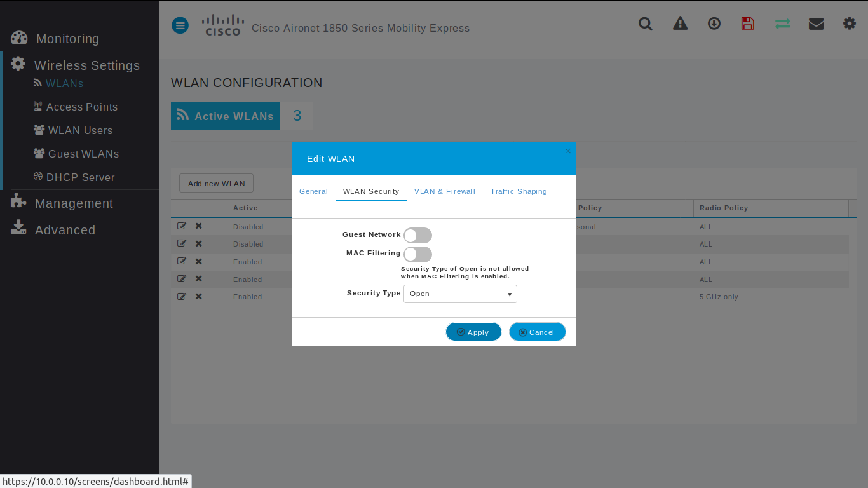Open the Security Type dropdown

[459, 294]
